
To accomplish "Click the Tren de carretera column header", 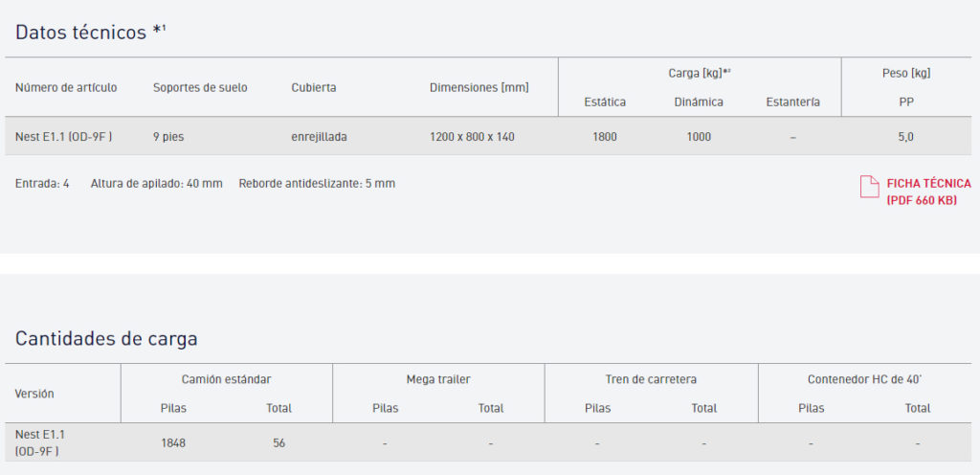I will pos(651,379).
